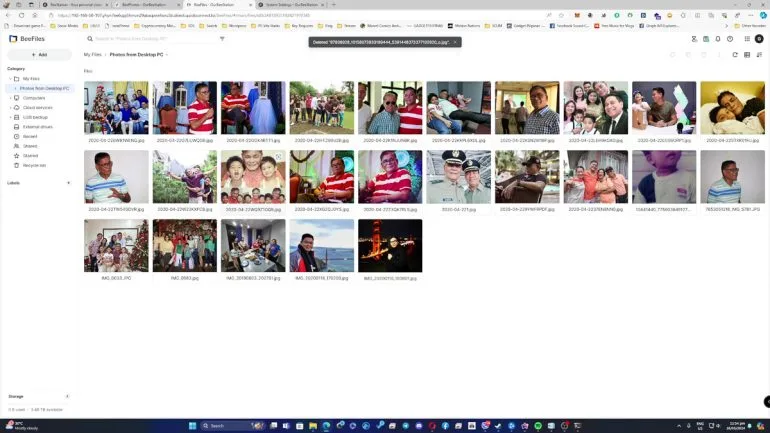Open Cloud services in the sidebar
Viewport: 770px width, 433px height.
click(x=37, y=108)
